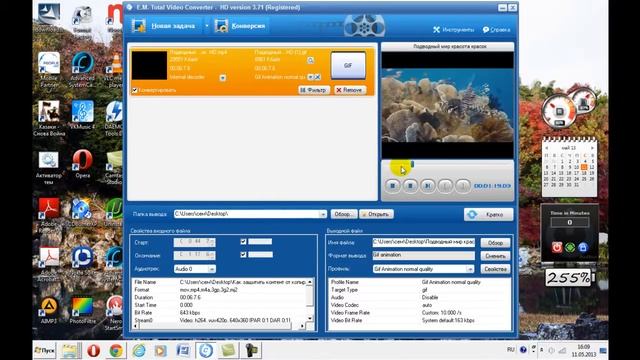Pause the preview playback
Viewport: 640px width, 360px height.
pyautogui.click(x=392, y=186)
